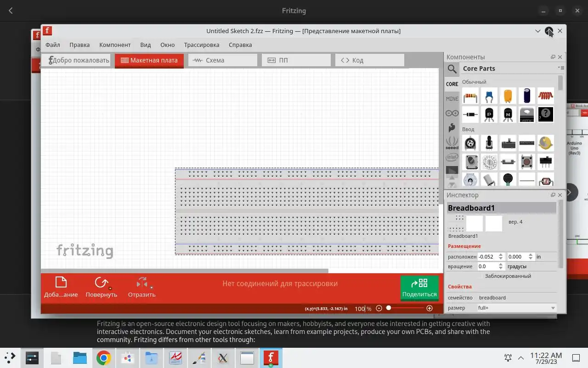The width and height of the screenshot is (588, 368).
Task: Open the Окно menu
Action: point(168,45)
